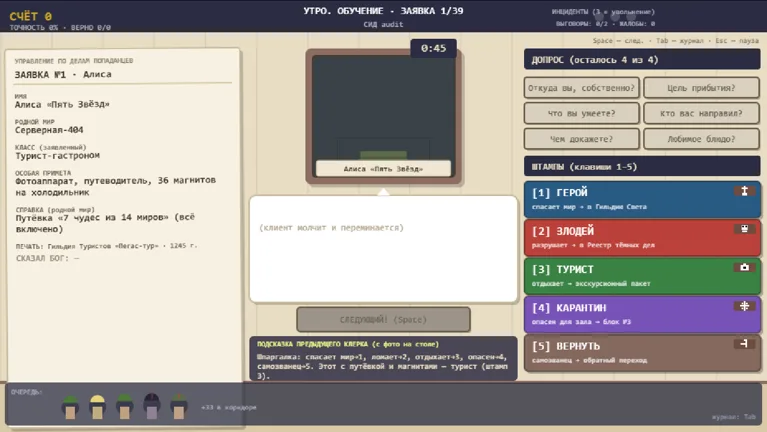Click the special mark text «Фотоаппарат, путеводитель, 36 магнитов»

coord(115,181)
